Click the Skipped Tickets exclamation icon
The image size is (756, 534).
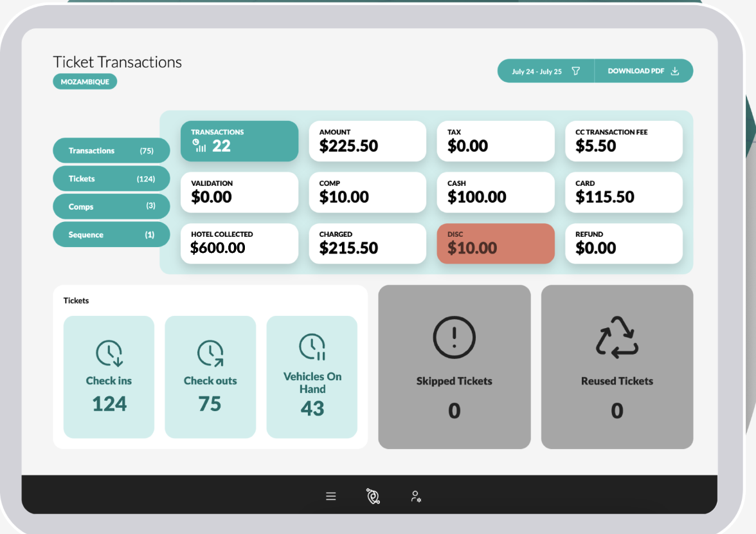coord(454,337)
